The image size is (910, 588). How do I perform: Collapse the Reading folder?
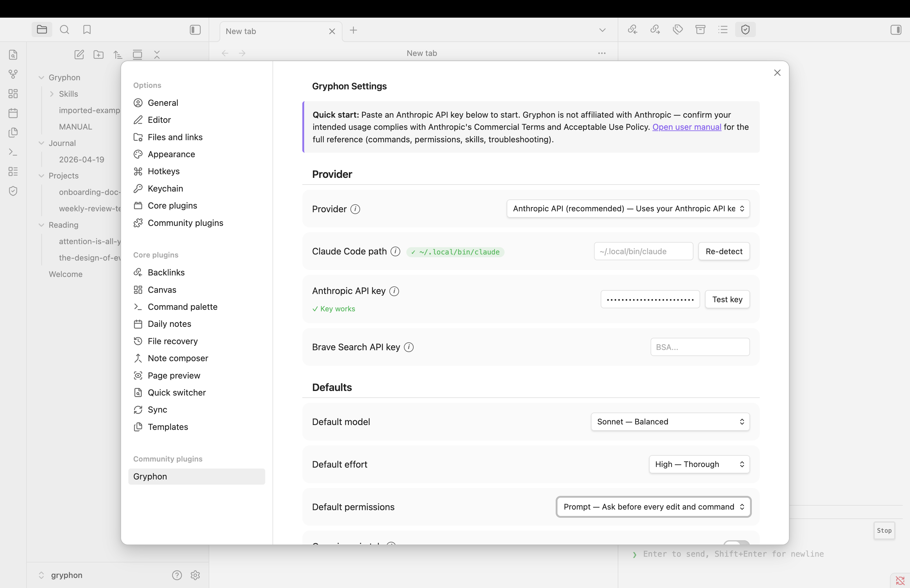click(x=41, y=225)
